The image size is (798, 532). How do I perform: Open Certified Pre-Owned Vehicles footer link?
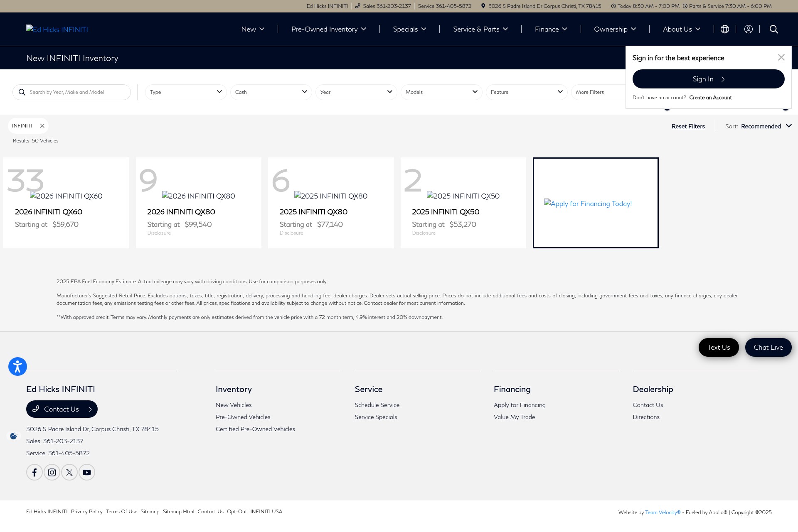click(255, 429)
